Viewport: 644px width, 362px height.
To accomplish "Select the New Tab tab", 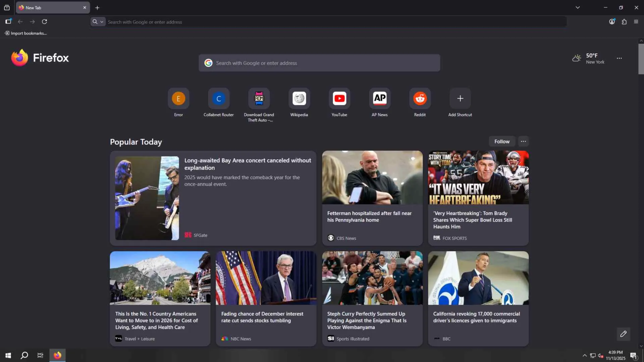I will click(50, 7).
